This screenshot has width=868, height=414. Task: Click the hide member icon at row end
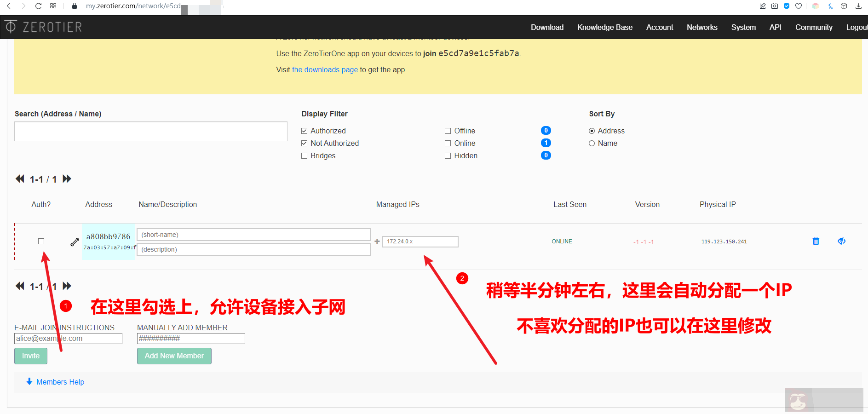(841, 241)
